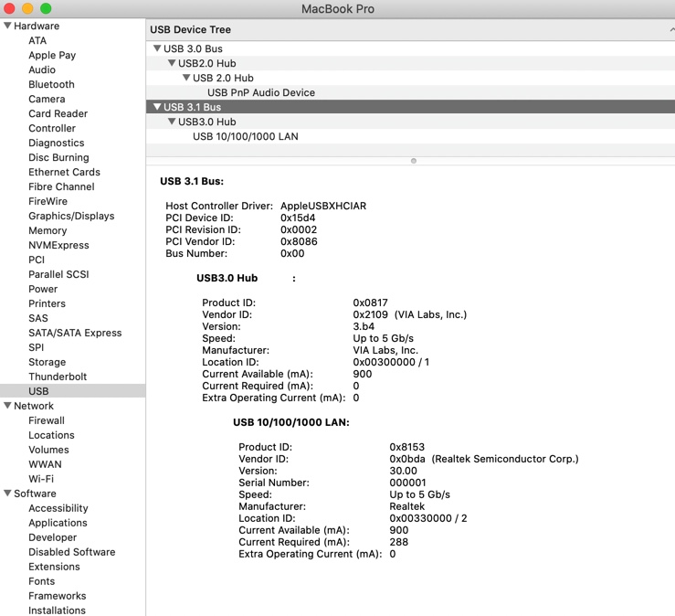Screen dimensions: 675x616
Task: Open Extensions under Software
Action: click(x=54, y=567)
